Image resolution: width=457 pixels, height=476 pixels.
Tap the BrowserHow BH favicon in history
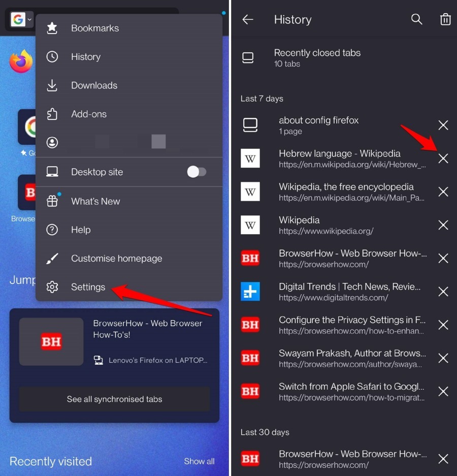[x=250, y=258]
